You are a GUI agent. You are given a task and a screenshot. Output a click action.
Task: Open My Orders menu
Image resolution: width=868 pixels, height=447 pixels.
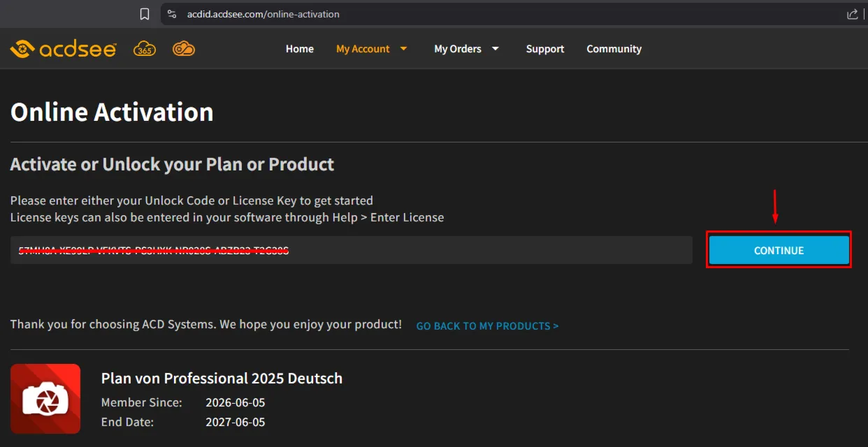click(458, 49)
